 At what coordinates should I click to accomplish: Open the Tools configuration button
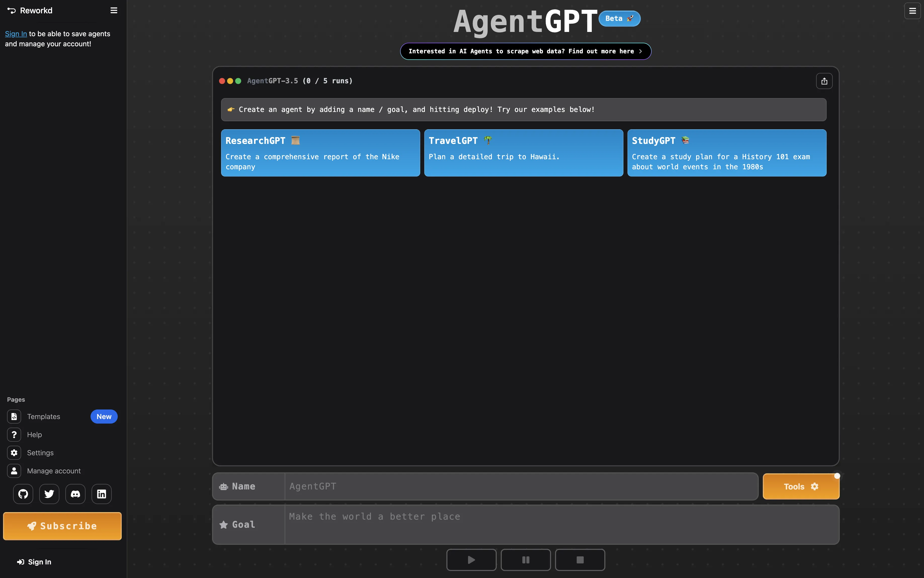(801, 486)
